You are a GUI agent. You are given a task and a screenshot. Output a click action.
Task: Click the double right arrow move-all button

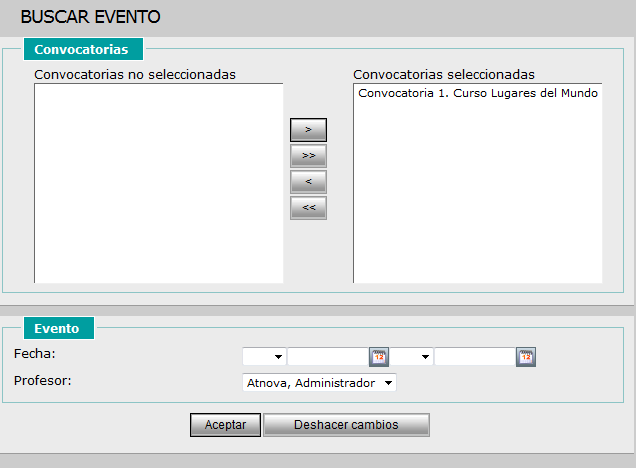pos(308,156)
